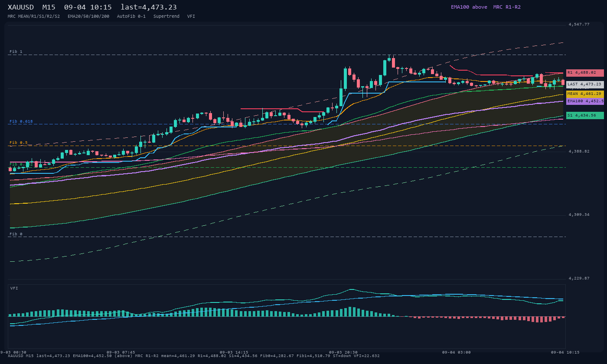Select the 'Fib 0.5' level label
Image resolution: width=607 pixels, height=364 pixels.
pyautogui.click(x=19, y=143)
